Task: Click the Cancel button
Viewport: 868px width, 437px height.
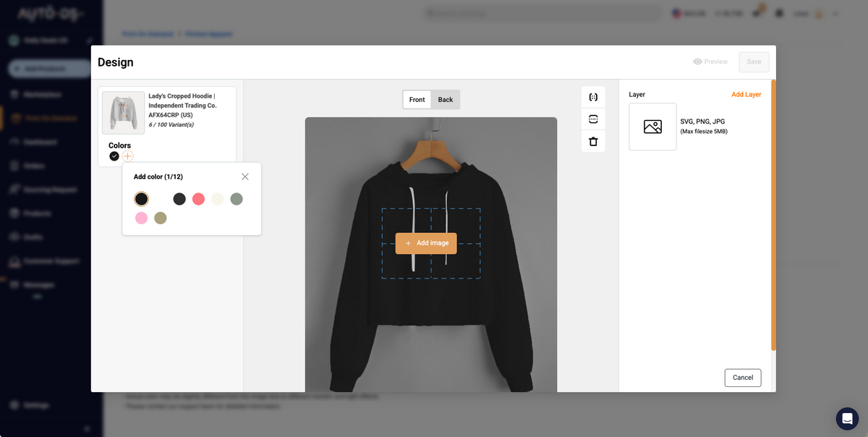Action: pyautogui.click(x=743, y=378)
